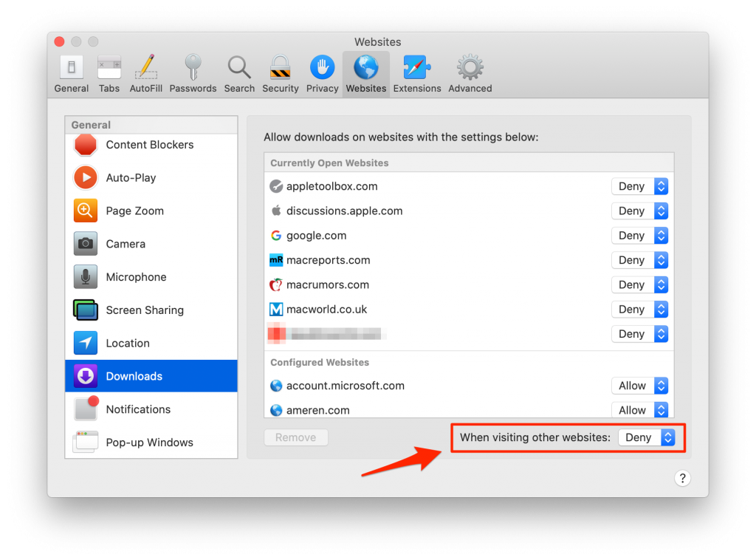Open the General preferences icon
The height and width of the screenshot is (560, 756).
click(x=72, y=67)
